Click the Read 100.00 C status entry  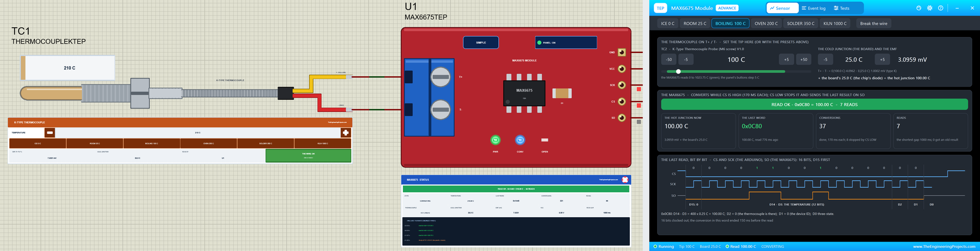click(740, 247)
